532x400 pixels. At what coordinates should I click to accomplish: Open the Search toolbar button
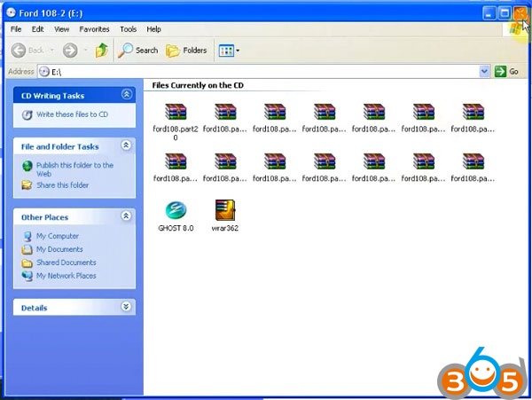137,51
